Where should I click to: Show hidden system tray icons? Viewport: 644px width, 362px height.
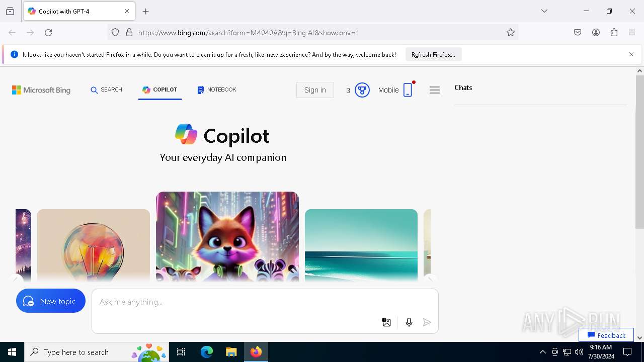click(542, 352)
